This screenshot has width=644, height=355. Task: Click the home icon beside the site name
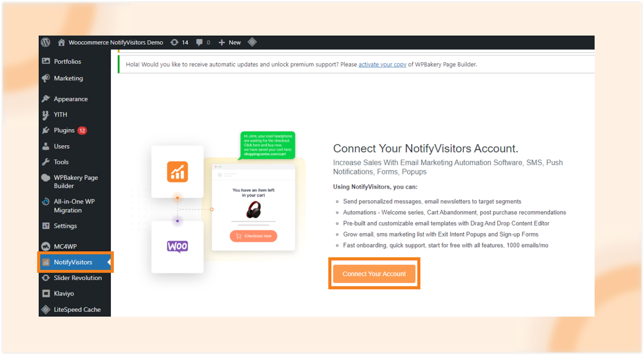62,42
